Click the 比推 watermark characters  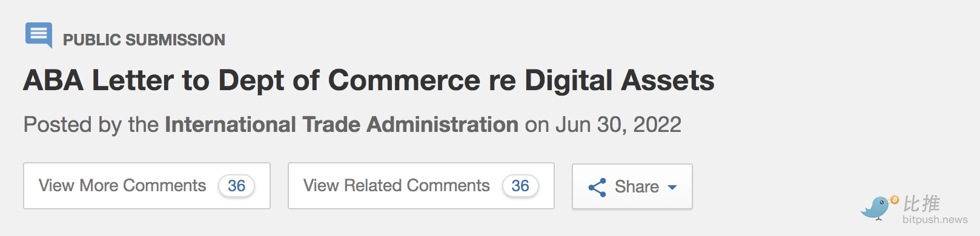(x=921, y=203)
